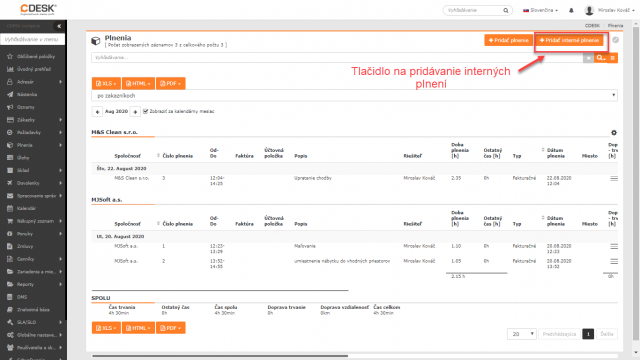This screenshot has width=640, height=360.
Task: Open the top HTML export dropdown
Action: tap(138, 83)
